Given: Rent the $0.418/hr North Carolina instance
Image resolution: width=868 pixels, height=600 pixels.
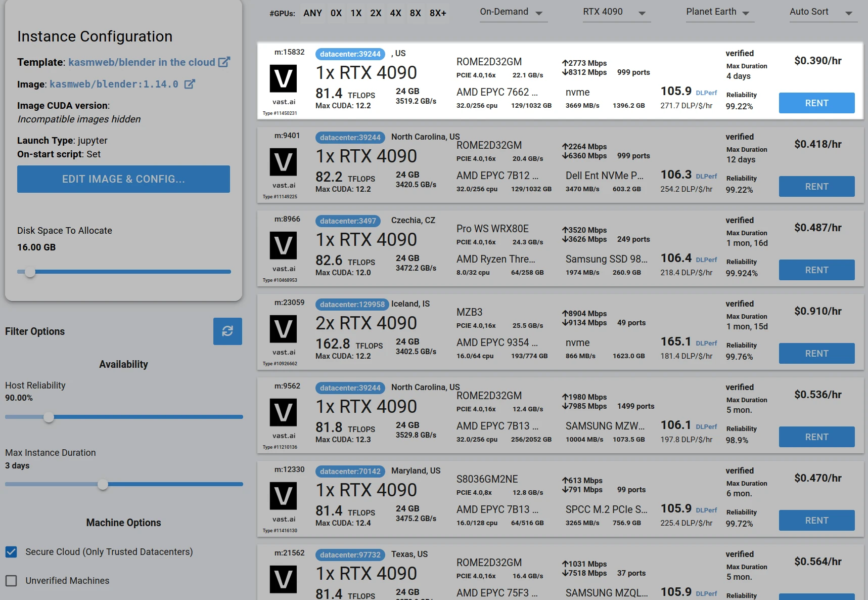Looking at the screenshot, I should (x=816, y=187).
